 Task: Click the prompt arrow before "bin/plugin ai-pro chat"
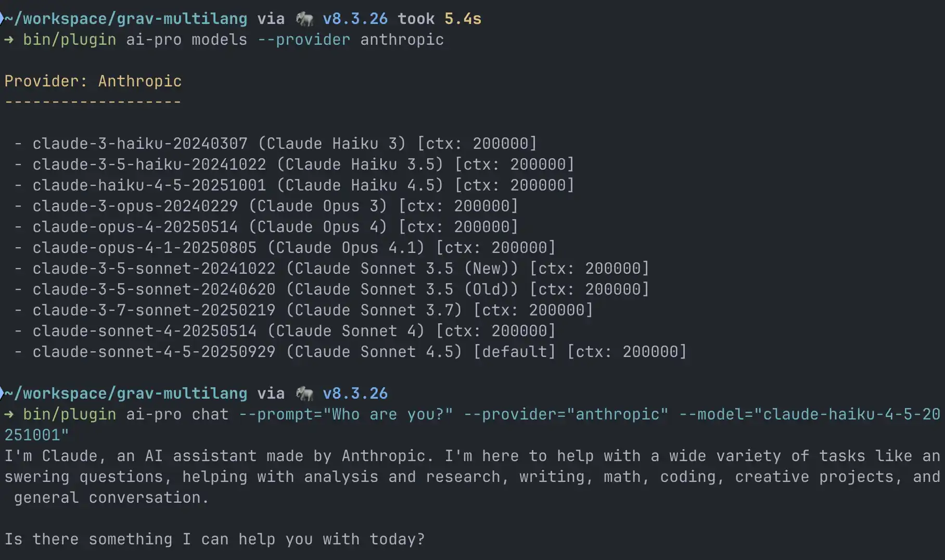pyautogui.click(x=9, y=415)
